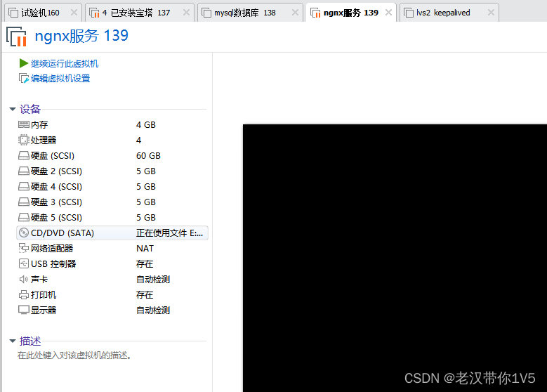Screen dimensions: 547x392
Task: Click the 描述 section heading
Action: [30, 341]
